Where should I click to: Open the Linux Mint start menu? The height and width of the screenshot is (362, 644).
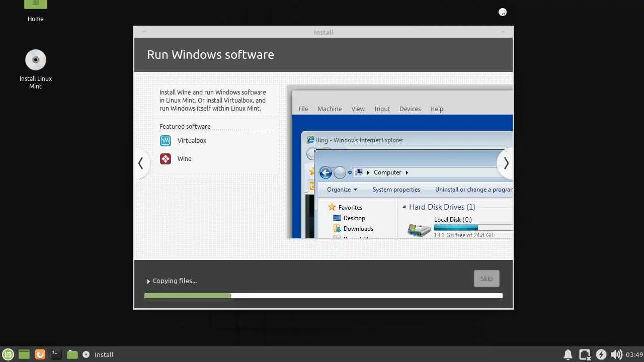coord(8,354)
